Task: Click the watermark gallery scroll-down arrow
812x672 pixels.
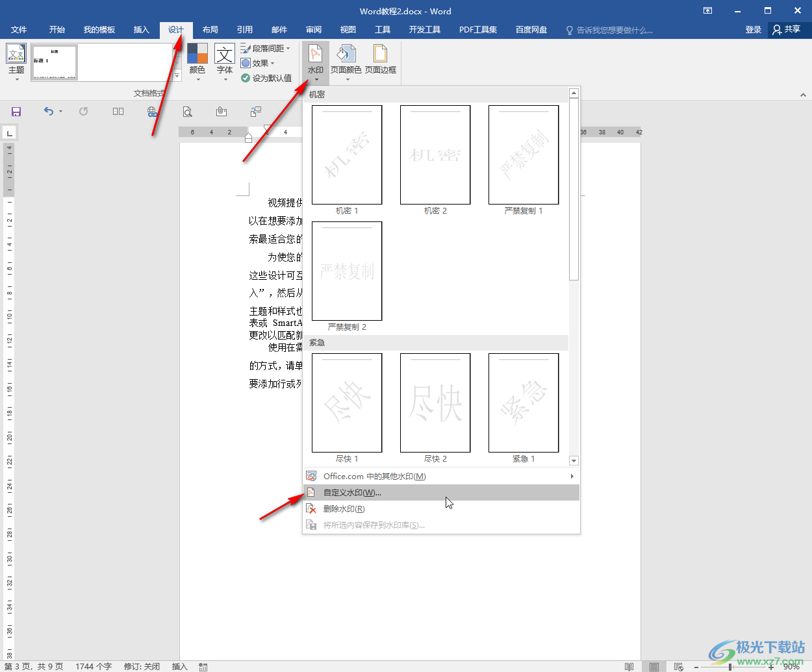Action: click(574, 460)
